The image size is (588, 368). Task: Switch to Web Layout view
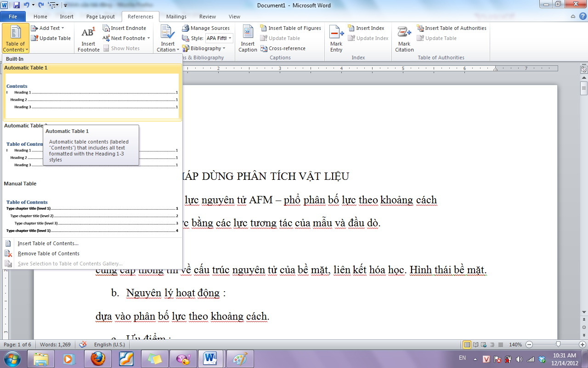484,345
